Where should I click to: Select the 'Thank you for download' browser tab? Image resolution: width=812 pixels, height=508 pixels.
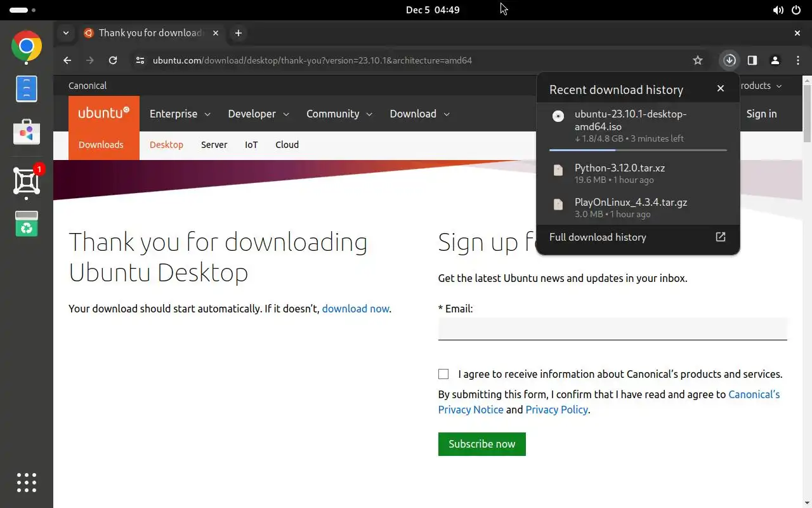[x=151, y=33]
